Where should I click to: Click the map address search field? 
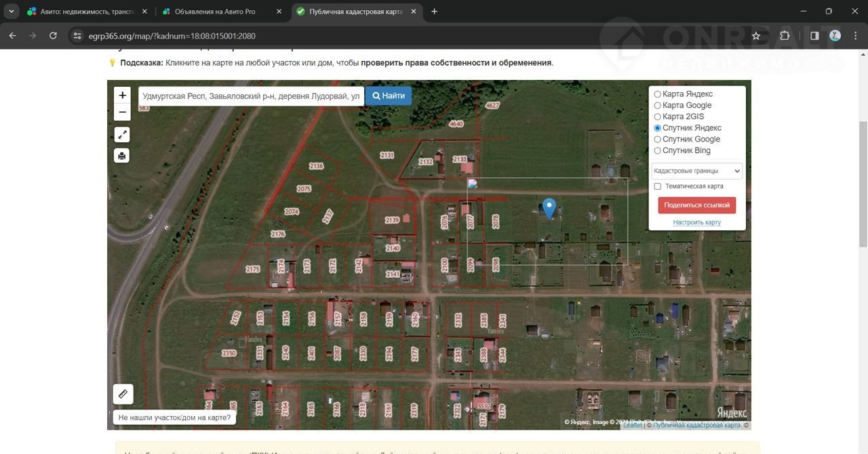[251, 96]
